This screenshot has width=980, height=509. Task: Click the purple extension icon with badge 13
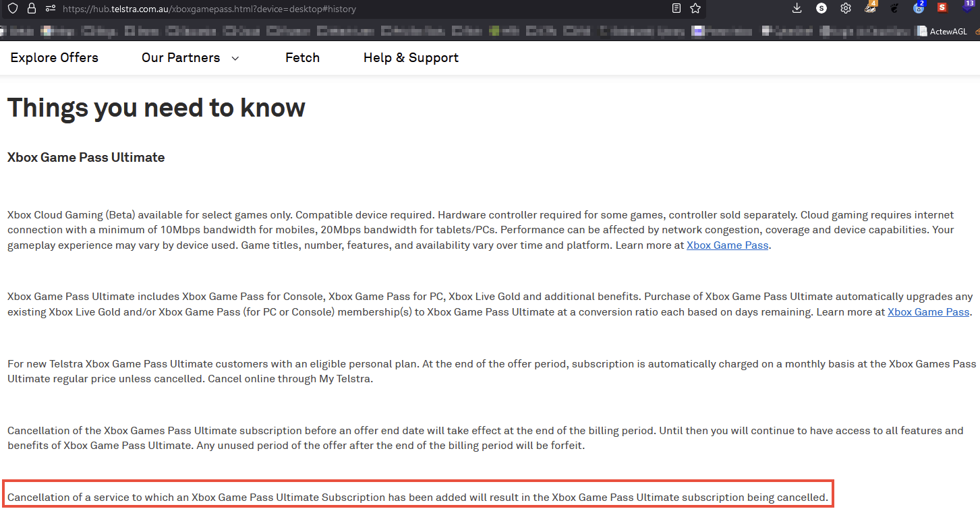tap(967, 7)
